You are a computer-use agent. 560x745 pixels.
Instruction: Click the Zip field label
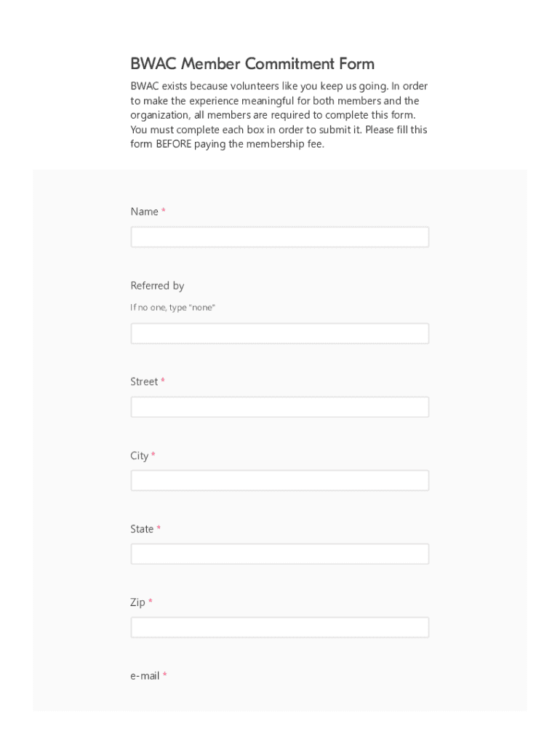tap(138, 602)
